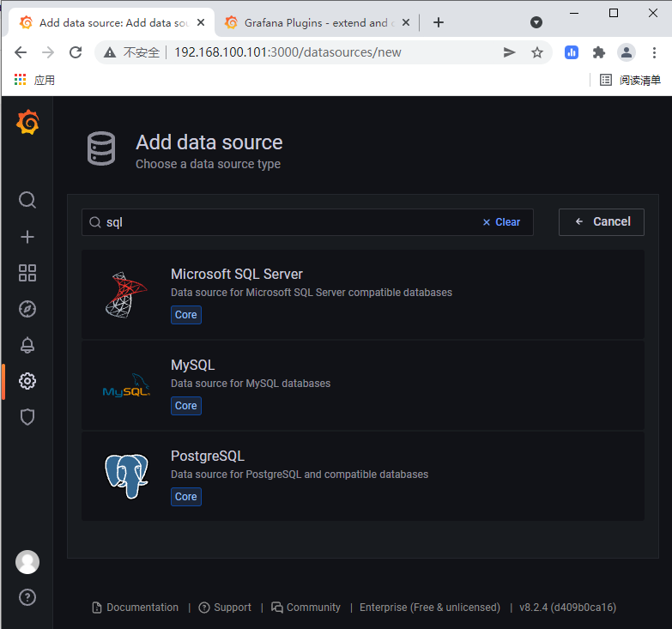672x629 pixels.
Task: Click the MySQL databases description text
Action: (x=251, y=383)
